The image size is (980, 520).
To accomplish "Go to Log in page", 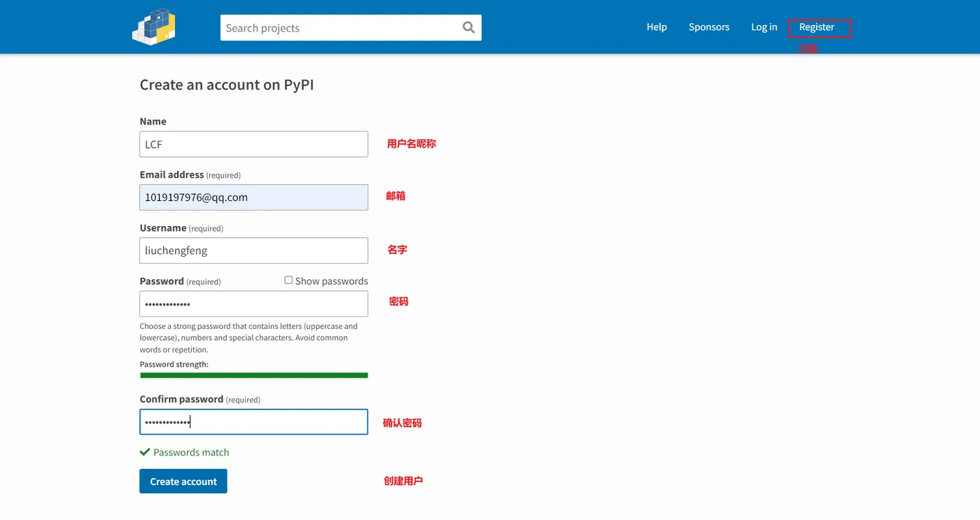I will [764, 27].
